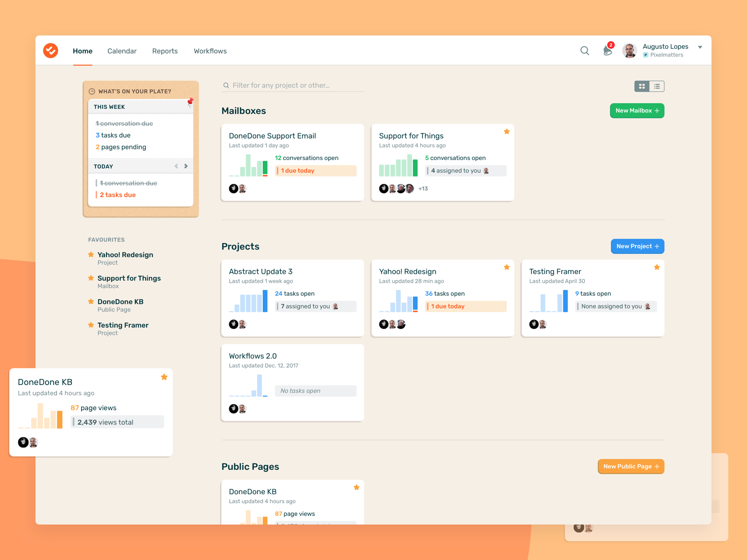Unstar Support for Things in Favourites
The height and width of the screenshot is (560, 747).
click(91, 278)
